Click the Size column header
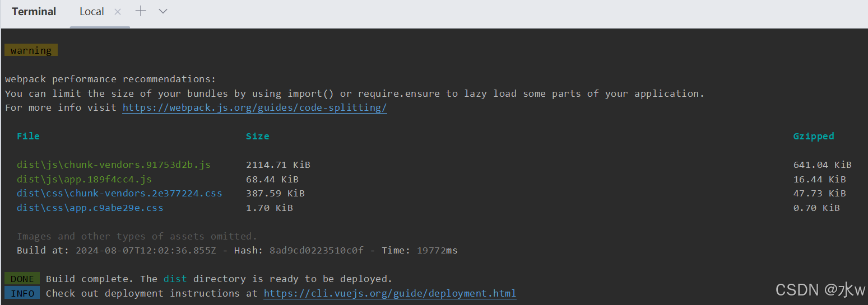The image size is (868, 305). click(x=257, y=136)
